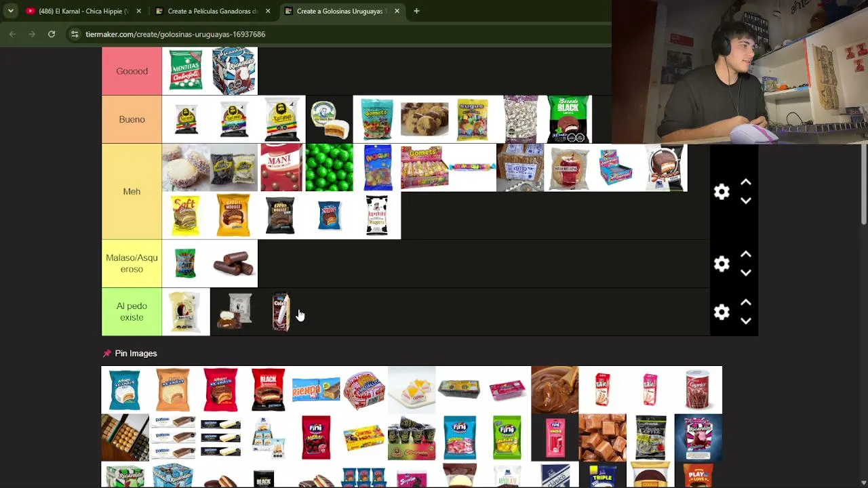Select the chocolate logs image in Malaso/Asqueroso

click(x=234, y=264)
